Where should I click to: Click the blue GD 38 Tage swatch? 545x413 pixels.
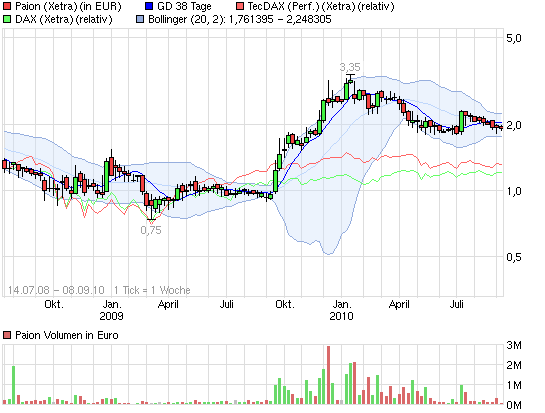pyautogui.click(x=149, y=6)
